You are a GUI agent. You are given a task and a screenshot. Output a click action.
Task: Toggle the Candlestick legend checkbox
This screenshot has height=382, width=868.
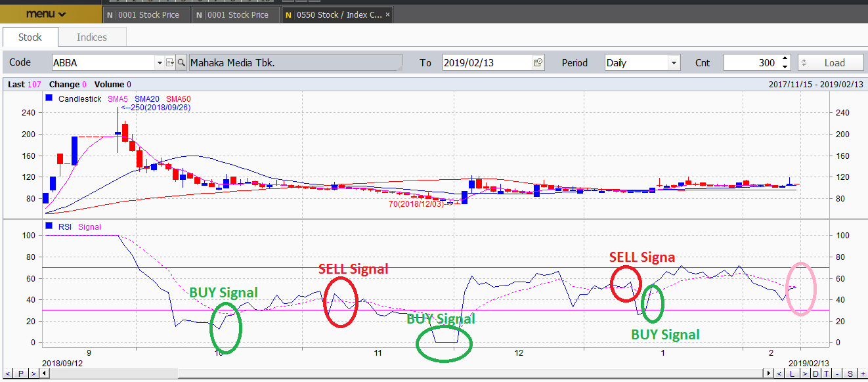click(47, 98)
